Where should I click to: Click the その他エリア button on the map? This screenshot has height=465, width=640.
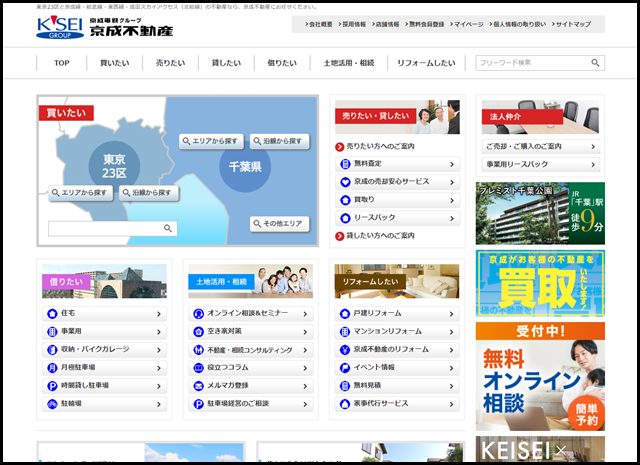click(280, 224)
